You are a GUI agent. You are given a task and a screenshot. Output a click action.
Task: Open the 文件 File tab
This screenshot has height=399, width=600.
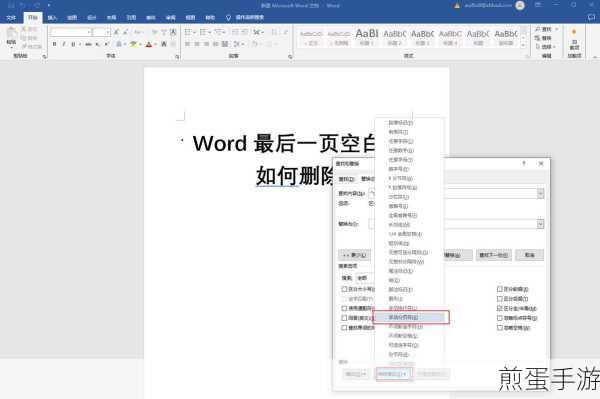[11, 18]
